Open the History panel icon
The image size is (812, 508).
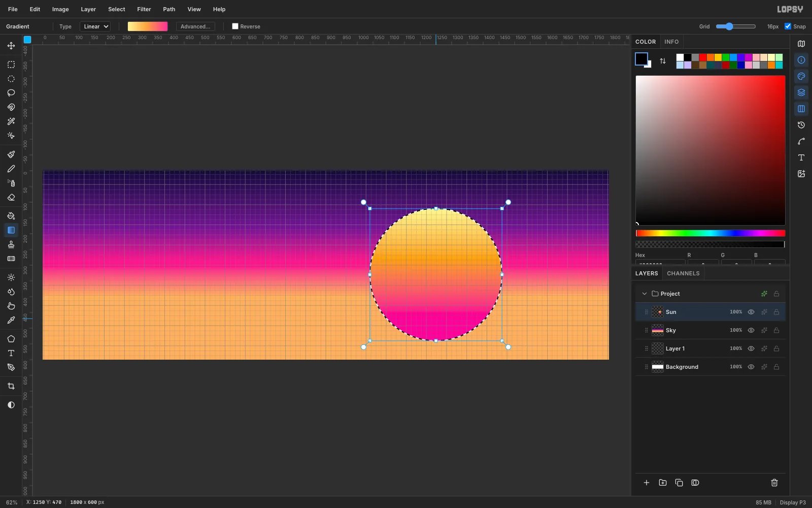pyautogui.click(x=801, y=125)
